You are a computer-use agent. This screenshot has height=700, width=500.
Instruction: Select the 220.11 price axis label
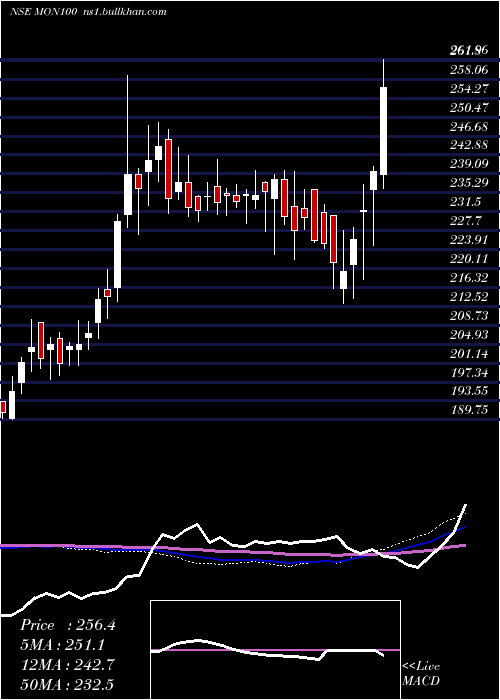(468, 258)
